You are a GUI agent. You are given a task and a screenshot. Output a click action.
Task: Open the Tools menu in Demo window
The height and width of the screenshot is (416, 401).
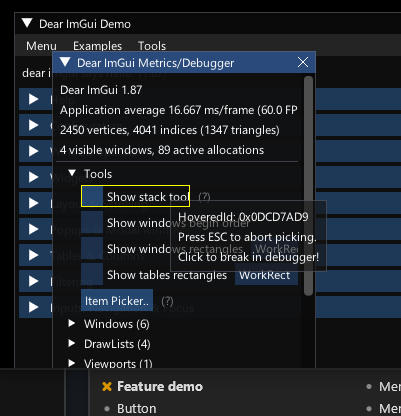tap(152, 46)
